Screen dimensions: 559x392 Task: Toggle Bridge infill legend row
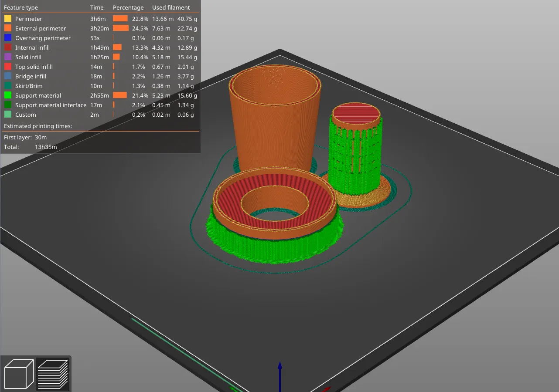point(100,76)
